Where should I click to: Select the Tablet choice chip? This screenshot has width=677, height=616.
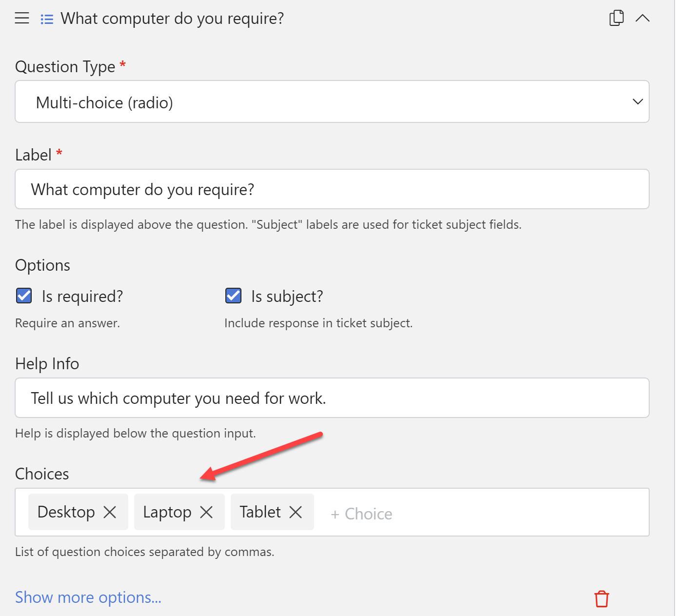[260, 512]
